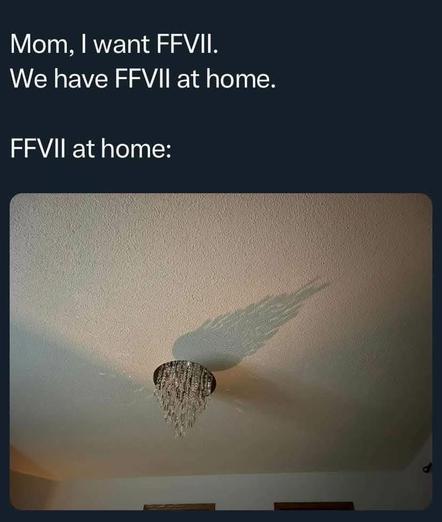Click the word "want" in first line
This screenshot has width=442, height=522.
click(122, 46)
